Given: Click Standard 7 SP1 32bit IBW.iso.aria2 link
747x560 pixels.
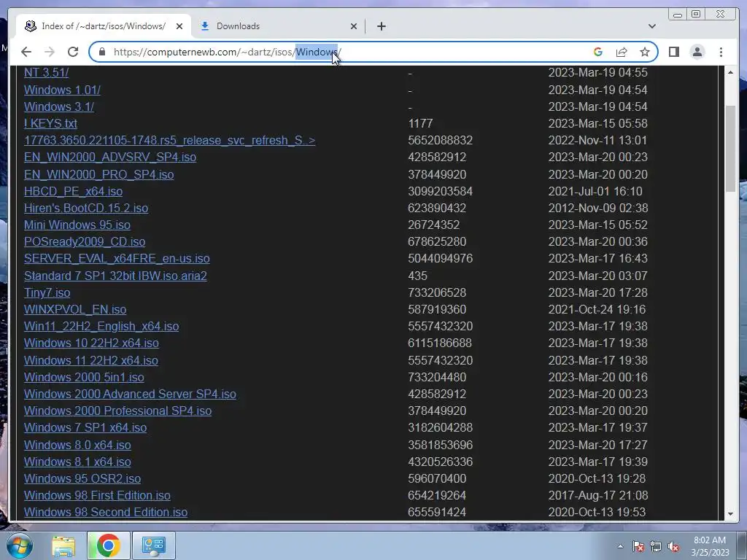Looking at the screenshot, I should tap(115, 276).
